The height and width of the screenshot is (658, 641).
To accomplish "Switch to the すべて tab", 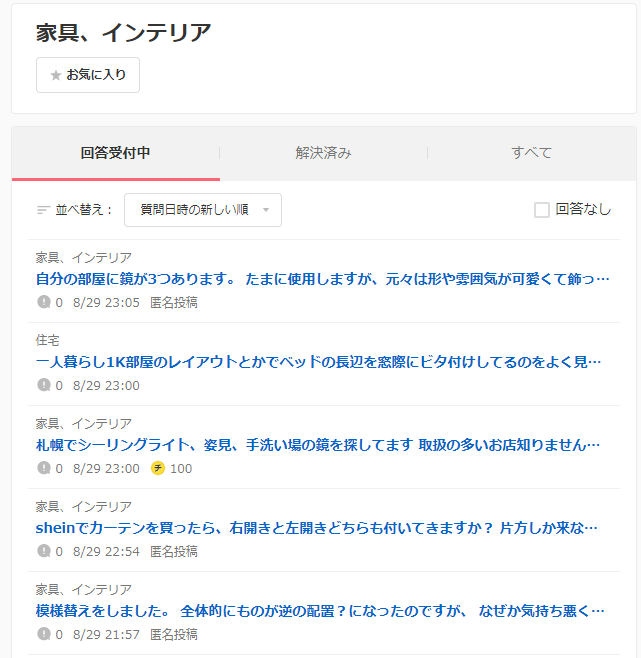I will point(531,153).
